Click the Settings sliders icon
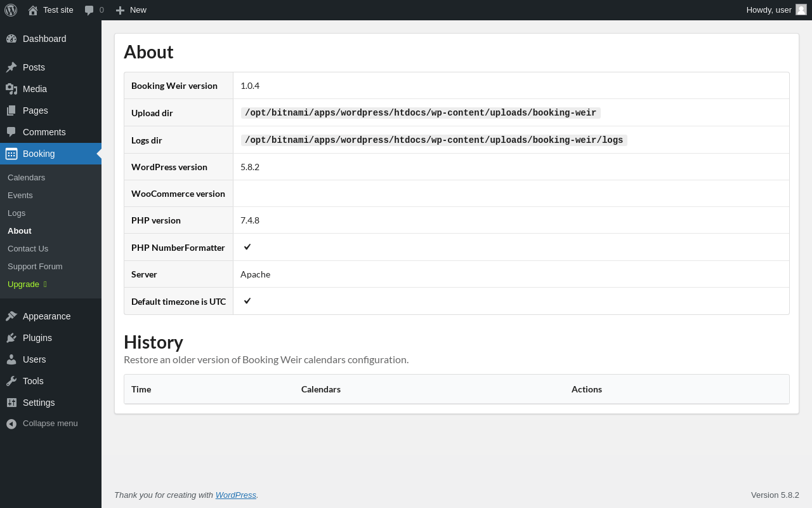This screenshot has height=508, width=812. (x=11, y=403)
